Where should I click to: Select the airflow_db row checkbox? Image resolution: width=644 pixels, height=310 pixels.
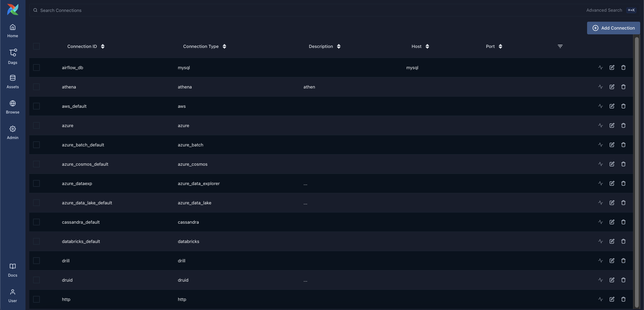(x=36, y=68)
